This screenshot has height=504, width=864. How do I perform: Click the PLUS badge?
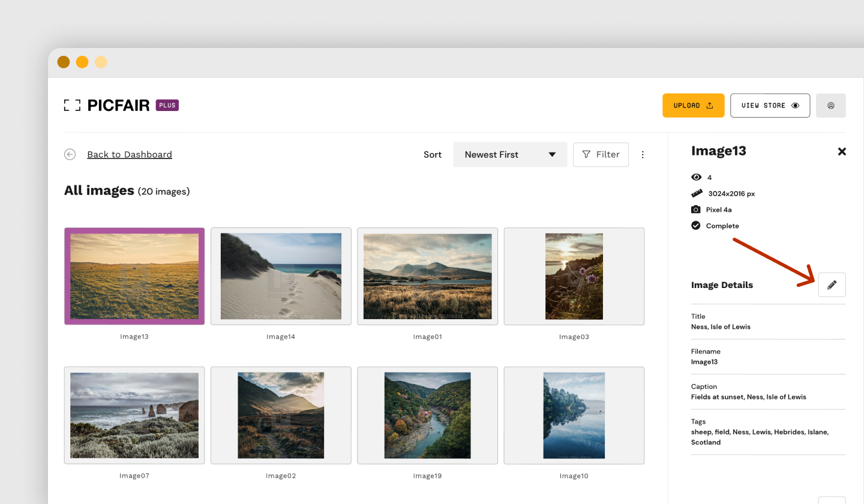[167, 105]
